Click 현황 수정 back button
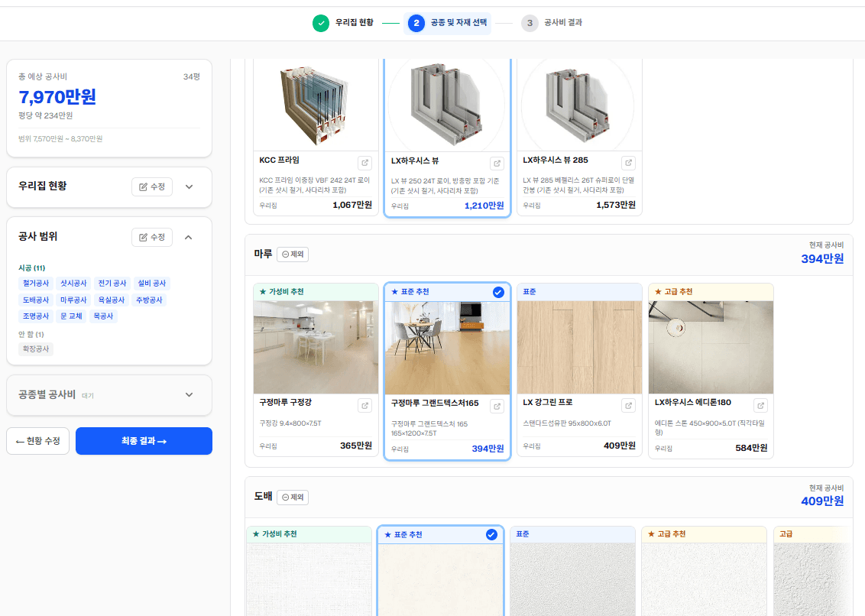Viewport: 865px width, 616px height. [x=38, y=441]
